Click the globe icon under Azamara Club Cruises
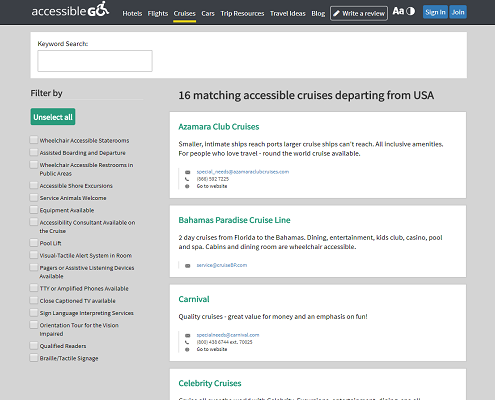 (187, 186)
